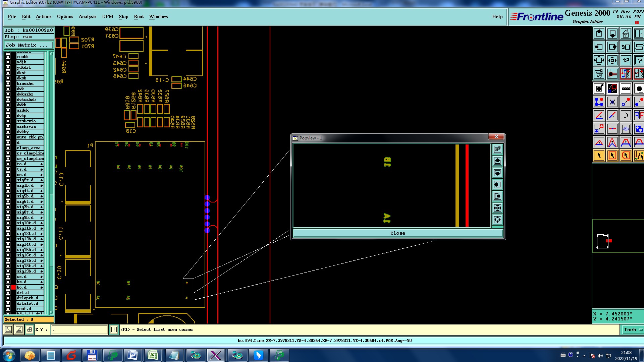Click the rotate arc arrow tool
The width and height of the screenshot is (644, 362).
[x=626, y=116]
